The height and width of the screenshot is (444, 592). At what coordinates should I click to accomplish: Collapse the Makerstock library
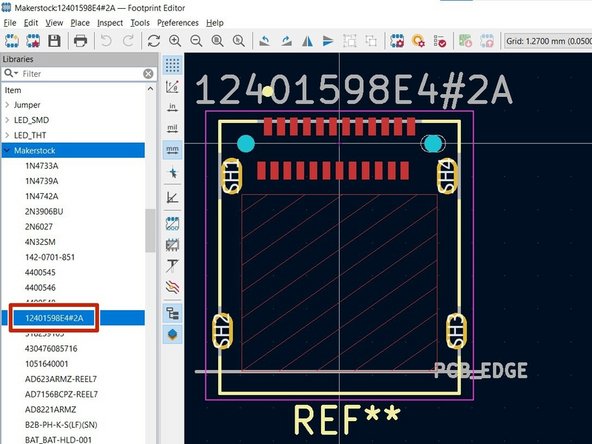point(7,150)
